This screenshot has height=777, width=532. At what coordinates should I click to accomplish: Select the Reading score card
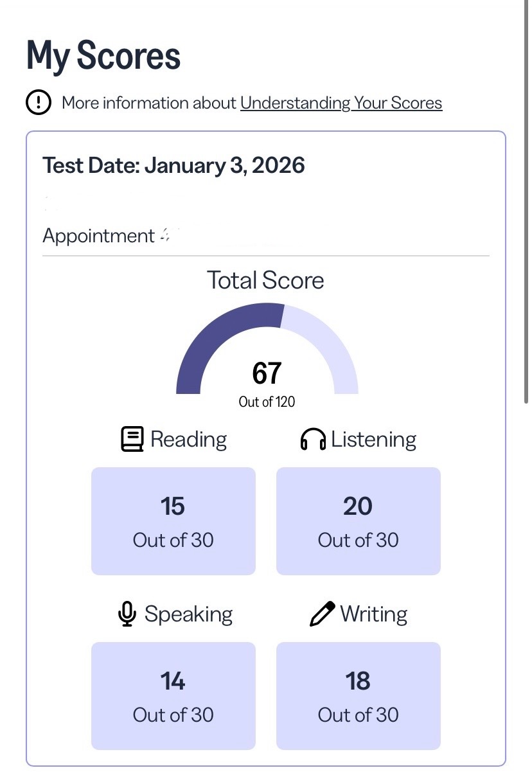point(173,521)
